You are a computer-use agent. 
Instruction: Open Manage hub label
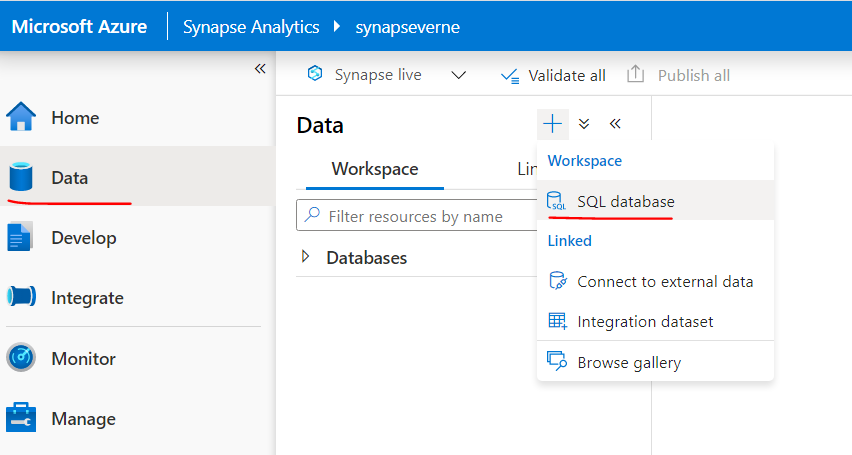pos(83,419)
